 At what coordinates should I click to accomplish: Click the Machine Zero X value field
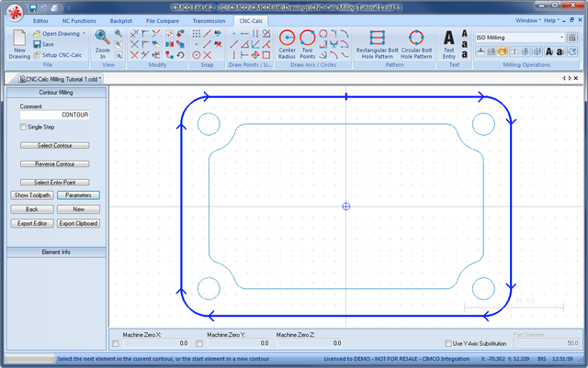[156, 343]
